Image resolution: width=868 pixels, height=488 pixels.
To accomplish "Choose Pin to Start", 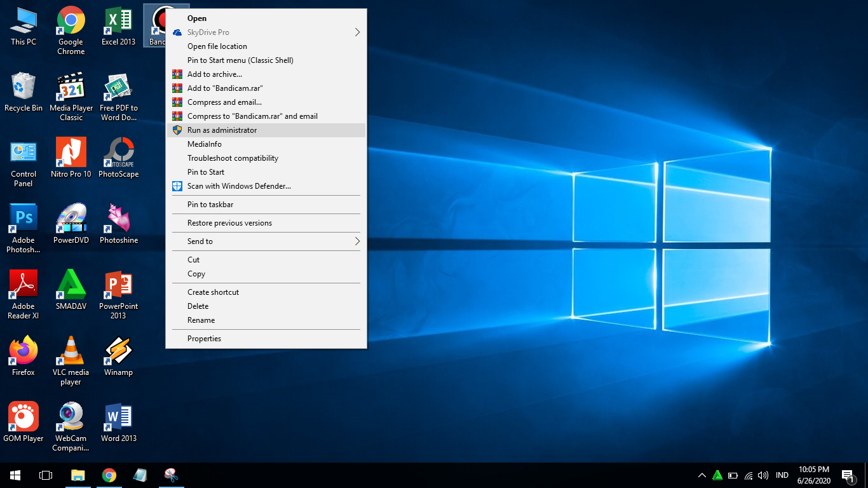I will tap(266, 172).
